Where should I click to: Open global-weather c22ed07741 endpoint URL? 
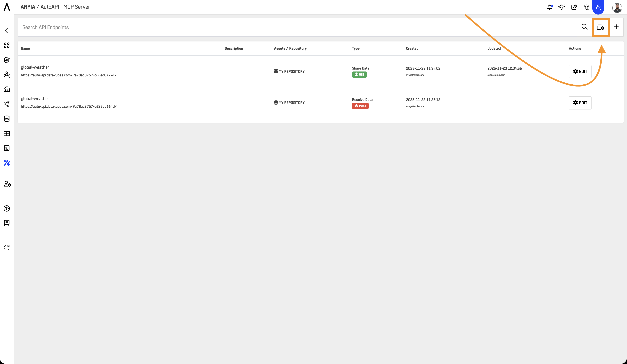(x=69, y=75)
